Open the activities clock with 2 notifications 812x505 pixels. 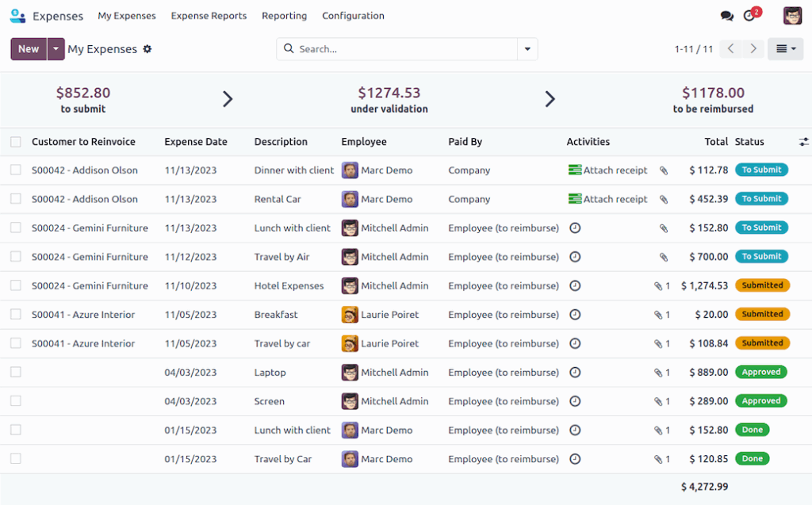click(749, 16)
